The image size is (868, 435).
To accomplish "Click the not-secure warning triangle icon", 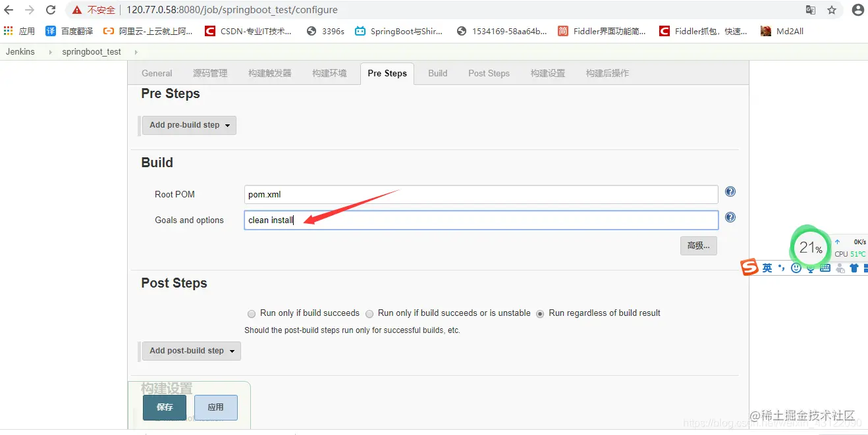I will 77,10.
